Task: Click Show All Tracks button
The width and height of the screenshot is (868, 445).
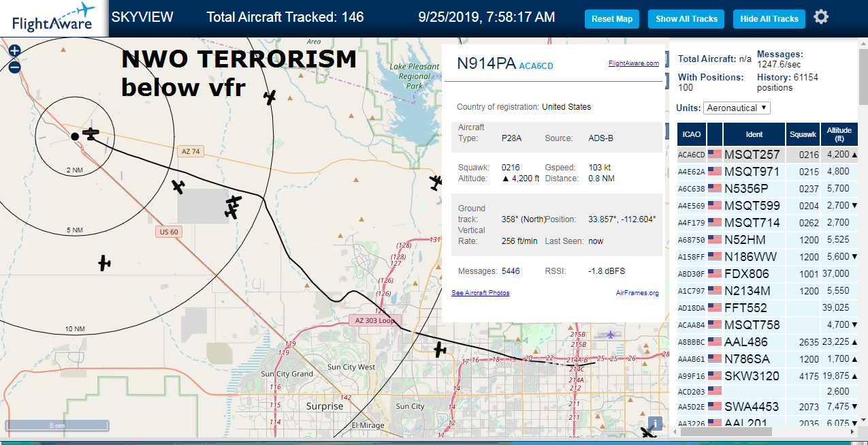Action: (686, 19)
